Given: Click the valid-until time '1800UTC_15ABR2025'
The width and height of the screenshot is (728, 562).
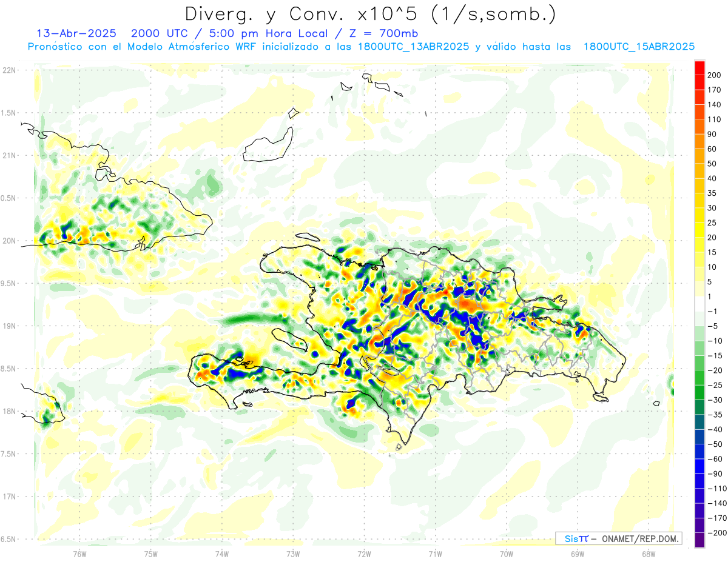Looking at the screenshot, I should (639, 47).
